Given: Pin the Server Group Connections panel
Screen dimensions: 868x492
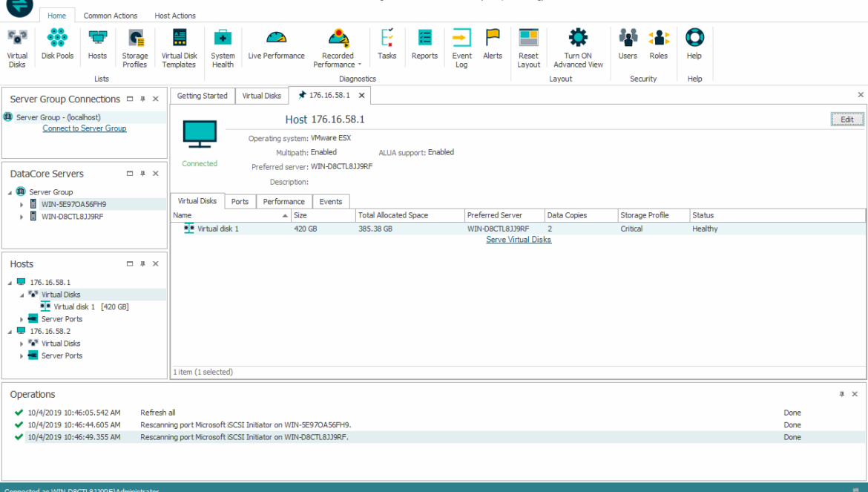Looking at the screenshot, I should coord(143,99).
